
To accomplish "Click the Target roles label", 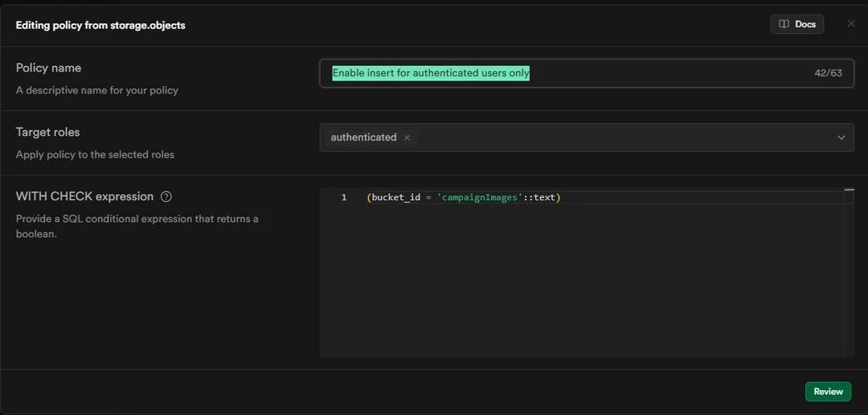I will coord(48,132).
